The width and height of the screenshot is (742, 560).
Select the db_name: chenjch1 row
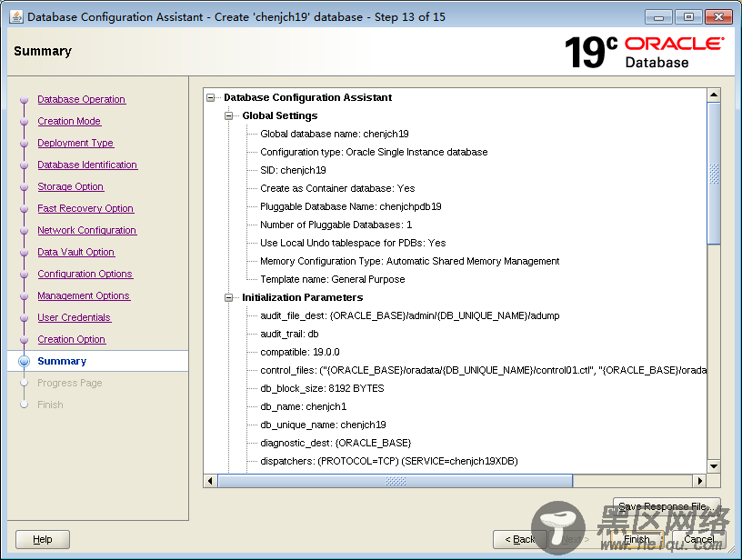[304, 406]
